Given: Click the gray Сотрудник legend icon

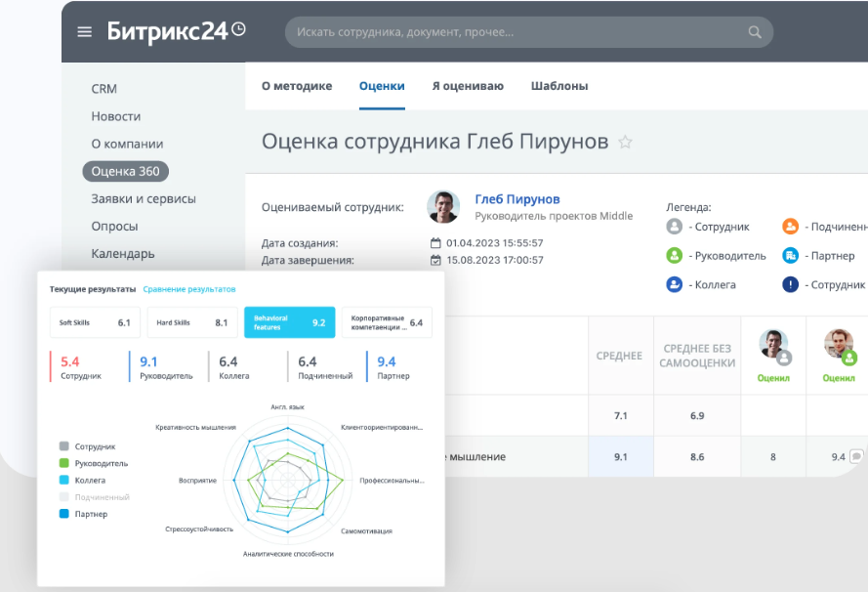Looking at the screenshot, I should coord(675,226).
